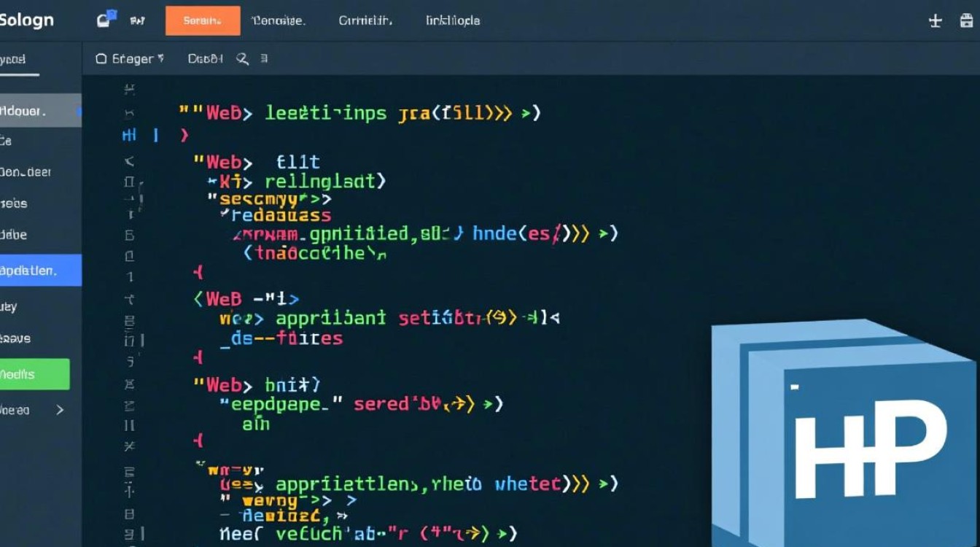
Task: Click the plus icon in the top-right corner
Action: tap(936, 21)
